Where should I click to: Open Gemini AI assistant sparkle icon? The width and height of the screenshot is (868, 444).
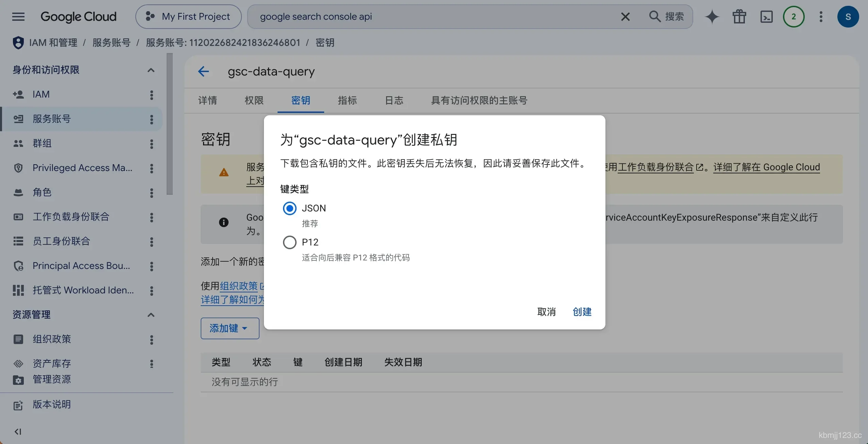click(712, 16)
